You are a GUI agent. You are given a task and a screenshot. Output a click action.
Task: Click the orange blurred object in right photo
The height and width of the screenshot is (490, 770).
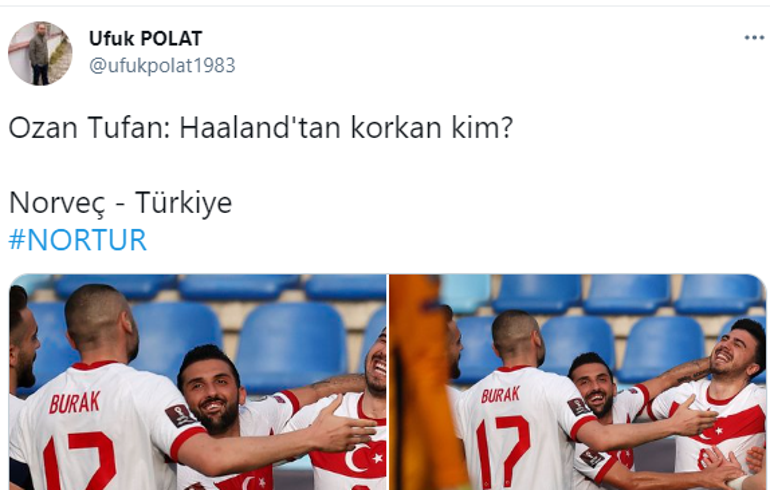point(419,382)
